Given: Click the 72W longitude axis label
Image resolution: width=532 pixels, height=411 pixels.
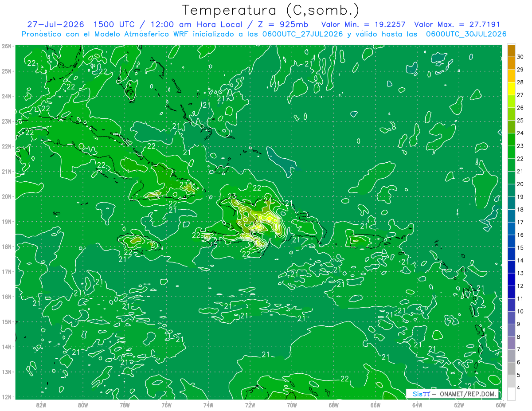Looking at the screenshot, I should coord(250,405).
